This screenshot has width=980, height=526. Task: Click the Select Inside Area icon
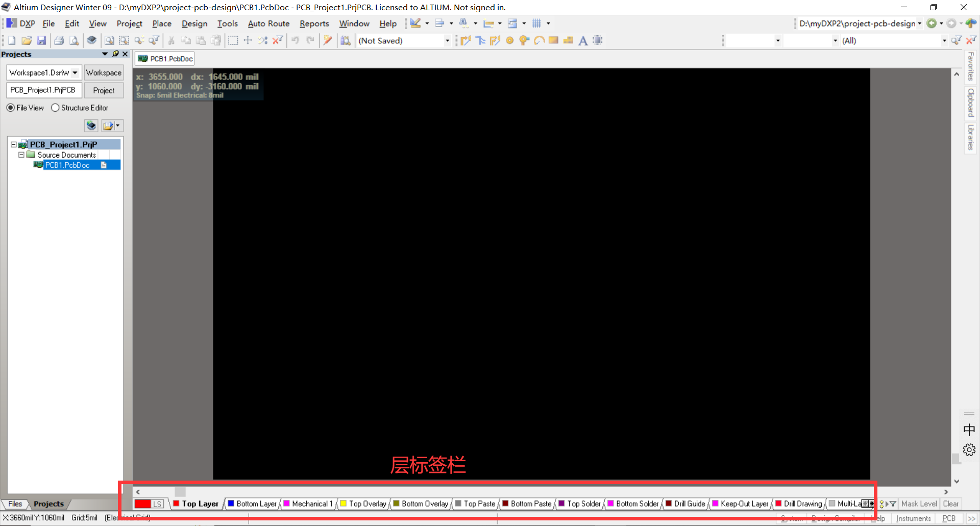pyautogui.click(x=233, y=40)
